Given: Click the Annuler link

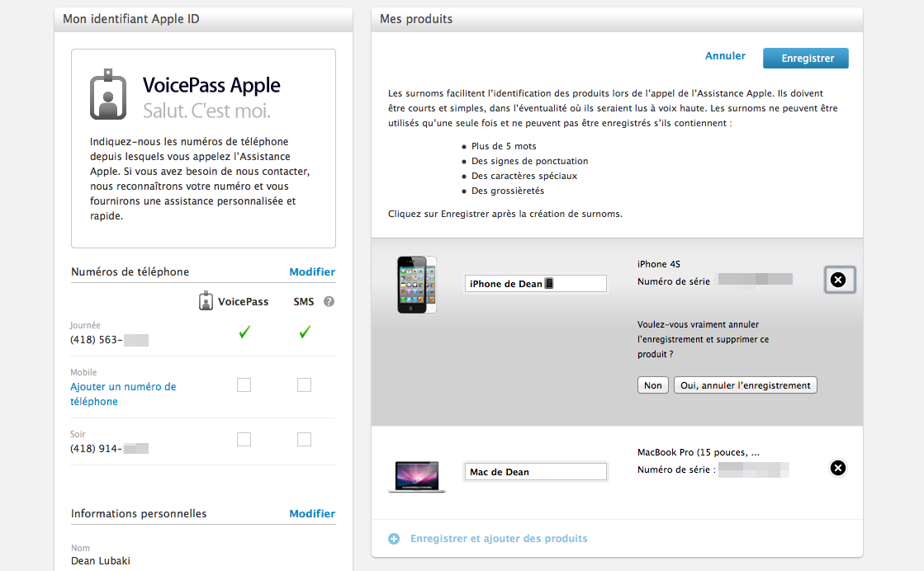Looking at the screenshot, I should pos(725,55).
